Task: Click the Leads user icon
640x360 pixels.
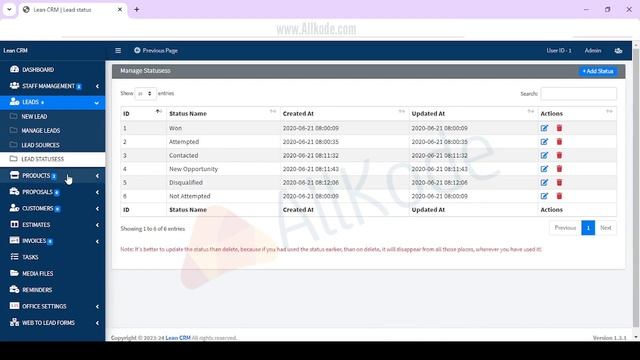Action: 14,102
